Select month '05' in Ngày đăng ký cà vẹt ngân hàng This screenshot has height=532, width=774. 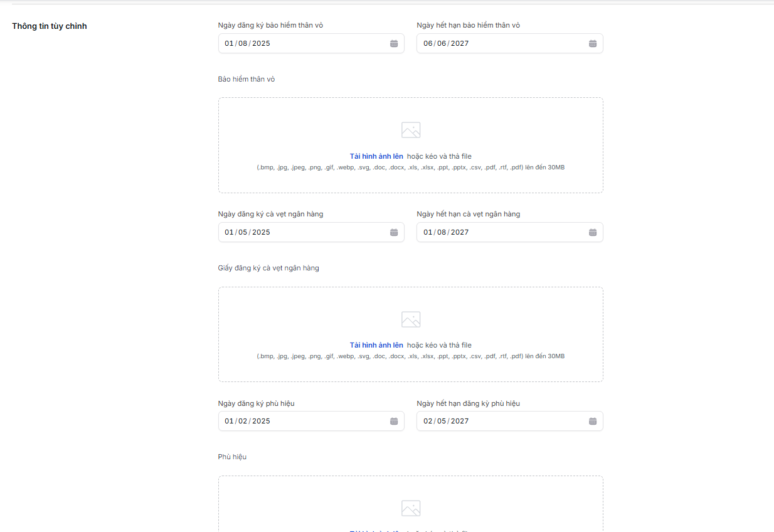[x=243, y=232]
